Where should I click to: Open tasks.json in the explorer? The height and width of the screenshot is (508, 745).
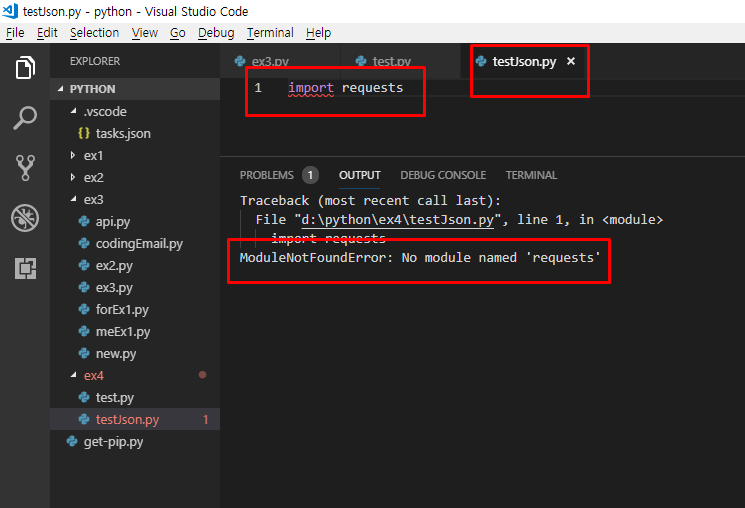pyautogui.click(x=123, y=133)
